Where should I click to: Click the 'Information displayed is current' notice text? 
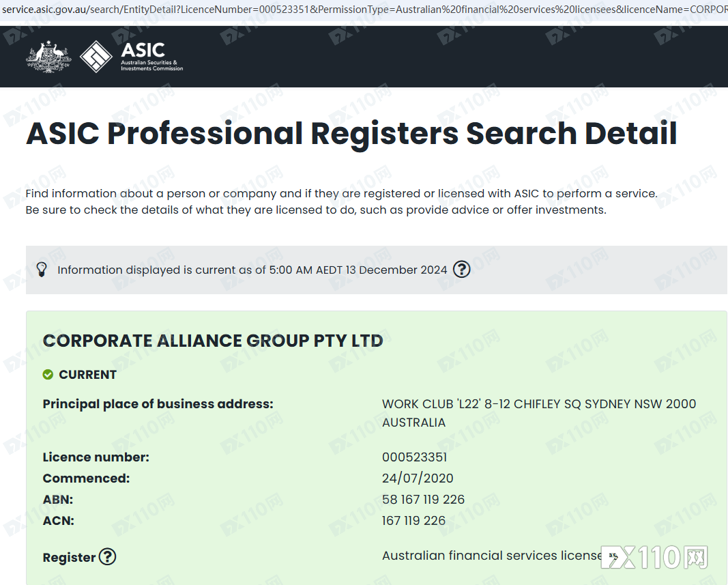[252, 270]
